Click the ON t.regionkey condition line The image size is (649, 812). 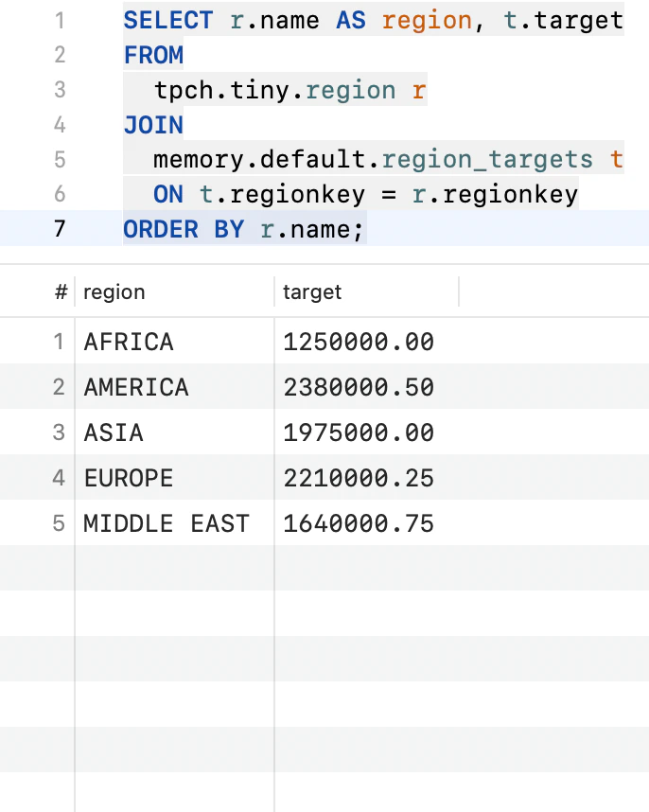pyautogui.click(x=365, y=194)
